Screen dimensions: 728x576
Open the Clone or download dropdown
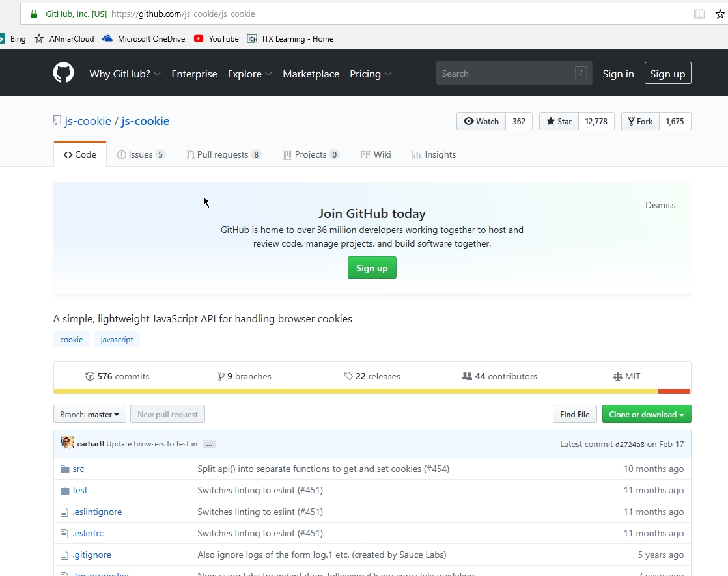pyautogui.click(x=646, y=414)
